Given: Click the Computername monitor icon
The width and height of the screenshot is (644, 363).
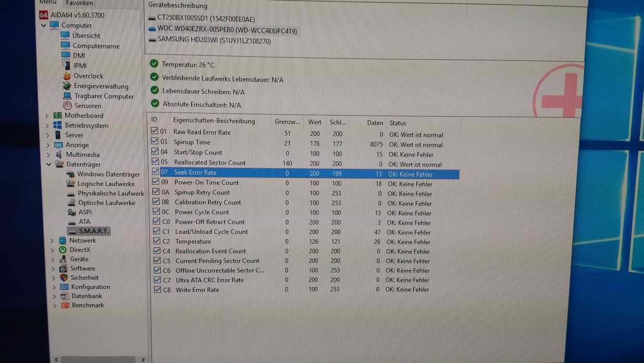Looking at the screenshot, I should [66, 45].
